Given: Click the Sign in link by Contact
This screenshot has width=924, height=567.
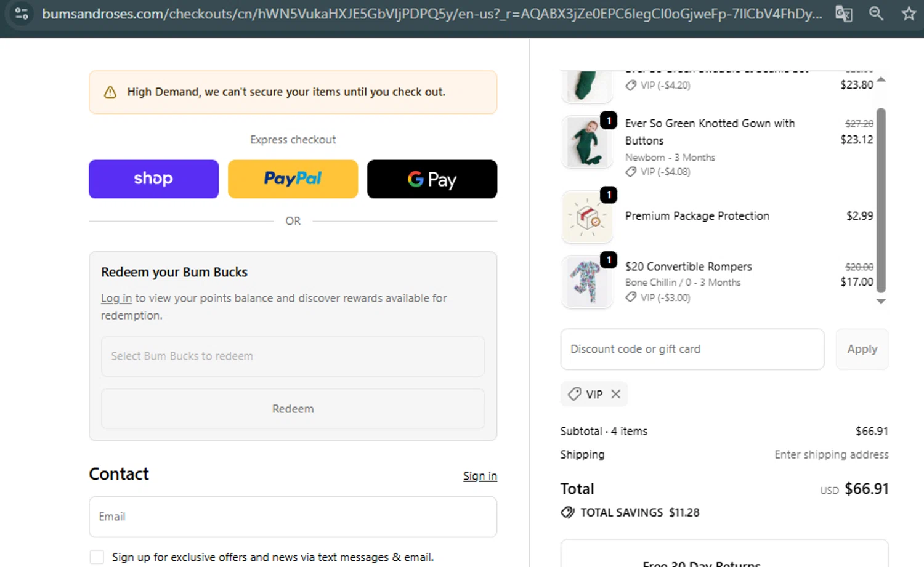Looking at the screenshot, I should coord(480,476).
